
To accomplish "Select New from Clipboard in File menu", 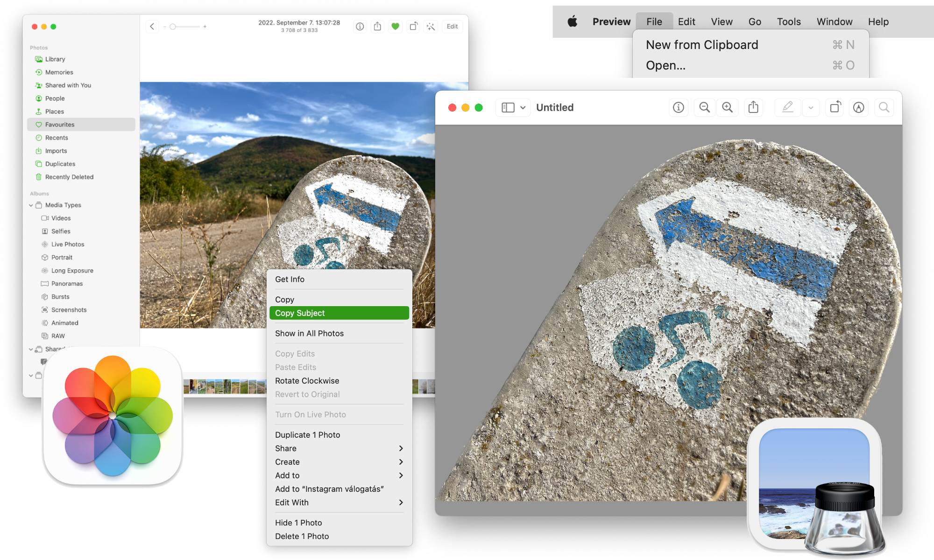I will (x=750, y=45).
